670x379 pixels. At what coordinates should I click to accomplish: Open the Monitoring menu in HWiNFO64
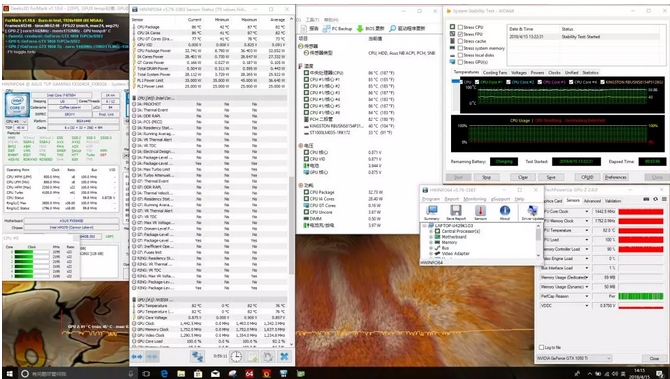475,199
